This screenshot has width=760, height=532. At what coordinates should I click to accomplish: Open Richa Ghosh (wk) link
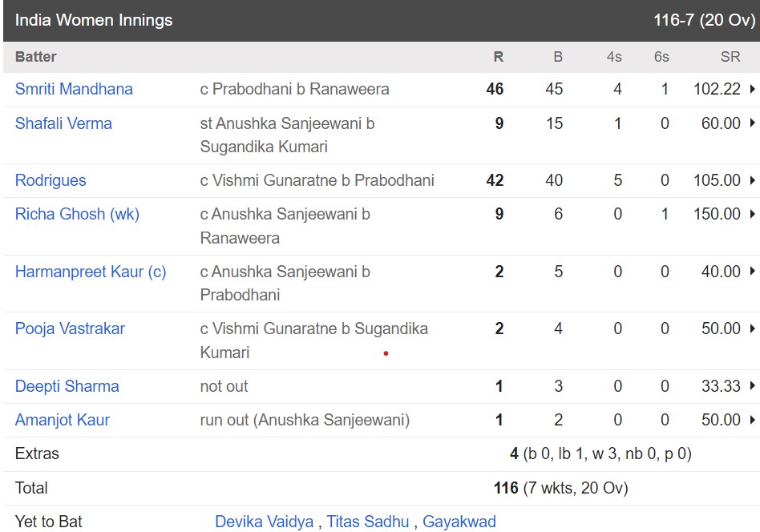coord(77,214)
